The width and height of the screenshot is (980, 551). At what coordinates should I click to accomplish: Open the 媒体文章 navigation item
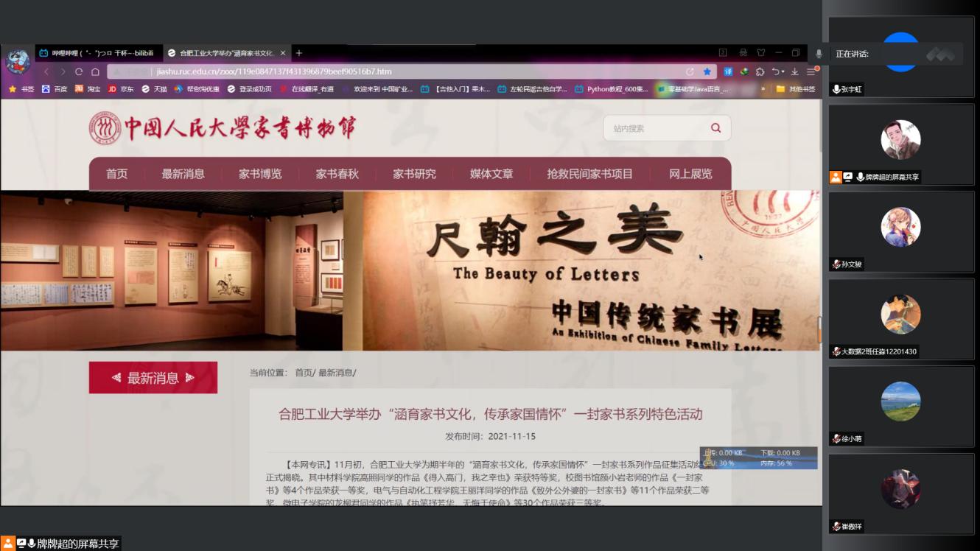click(x=491, y=174)
